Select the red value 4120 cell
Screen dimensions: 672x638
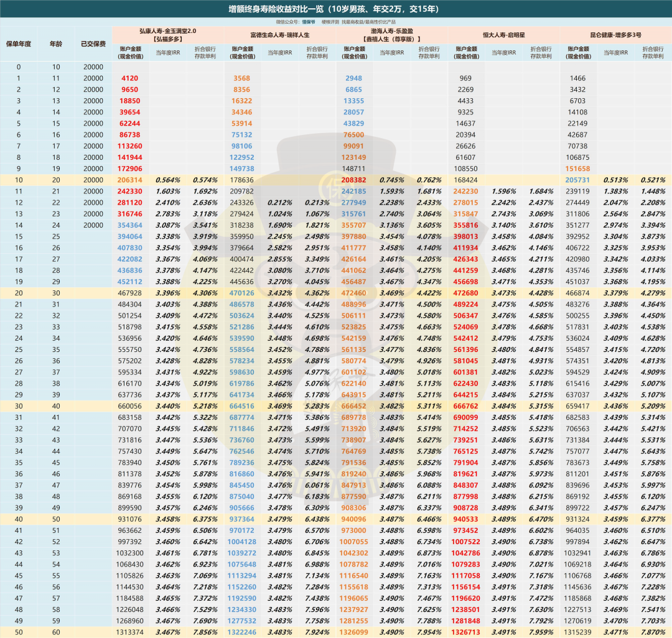coord(130,78)
